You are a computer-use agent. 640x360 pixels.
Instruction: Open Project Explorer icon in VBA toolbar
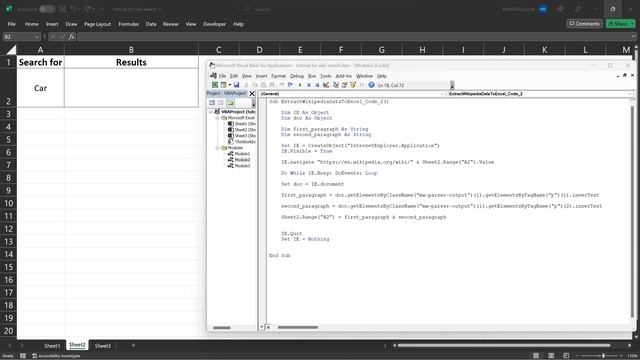point(336,85)
